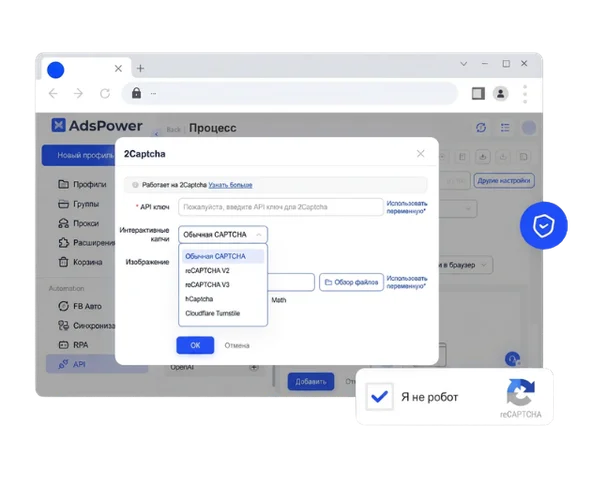Open Профили in the sidebar
Image resolution: width=606 pixels, height=488 pixels.
click(82, 184)
